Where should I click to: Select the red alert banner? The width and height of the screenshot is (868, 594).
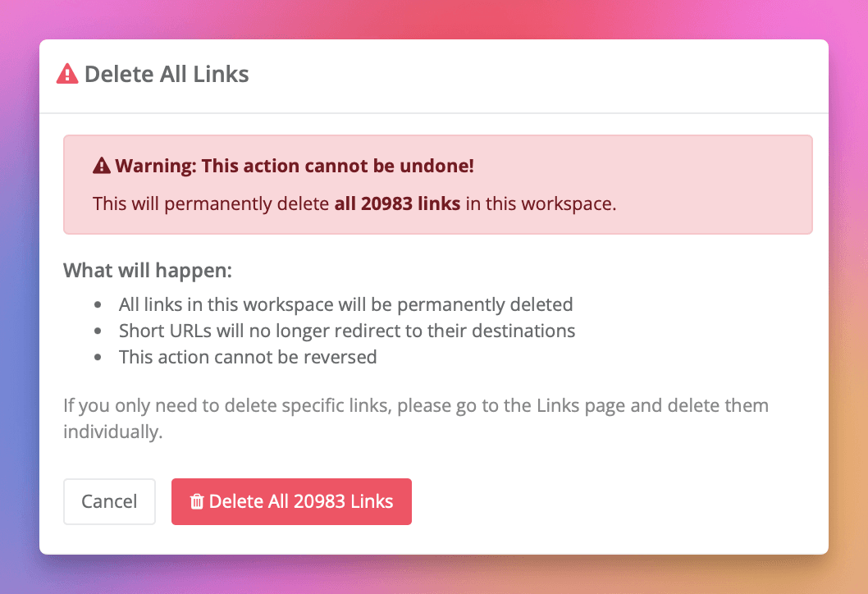pos(437,184)
